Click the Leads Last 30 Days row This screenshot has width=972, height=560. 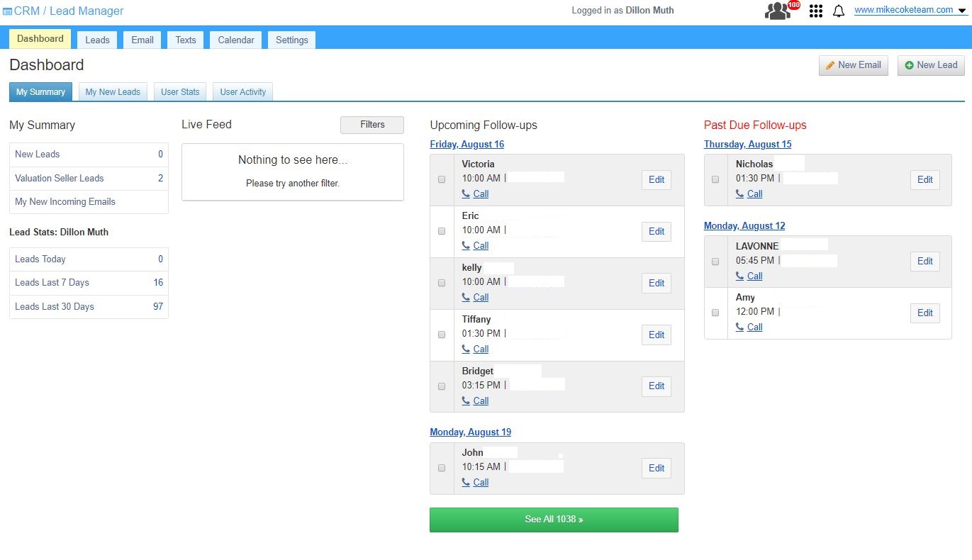click(x=89, y=307)
